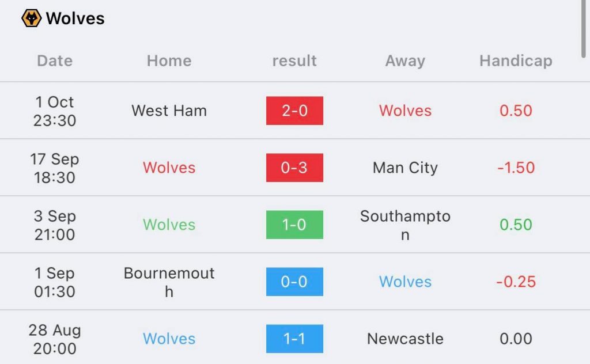This screenshot has width=590, height=364.
Task: Open the green 1-0 result badge
Action: coord(294,225)
